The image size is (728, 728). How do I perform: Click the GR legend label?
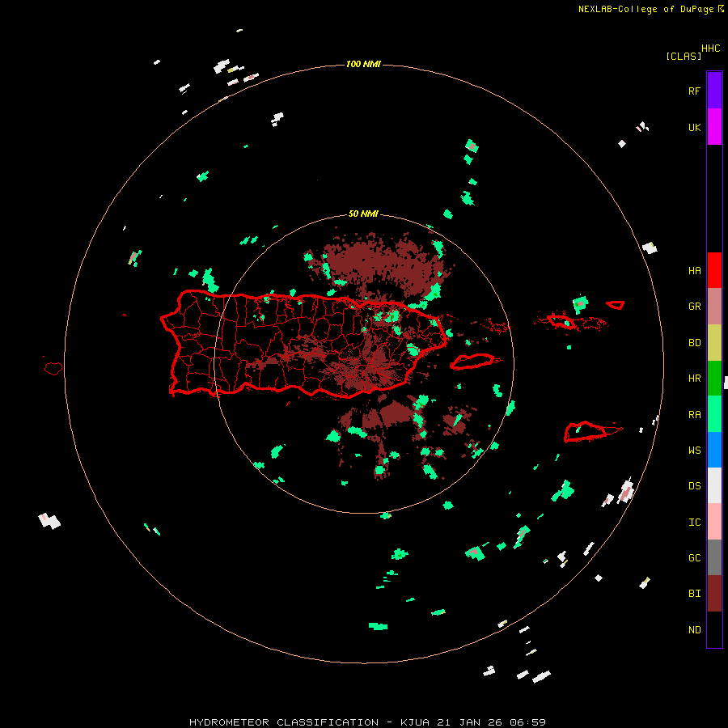pos(694,307)
